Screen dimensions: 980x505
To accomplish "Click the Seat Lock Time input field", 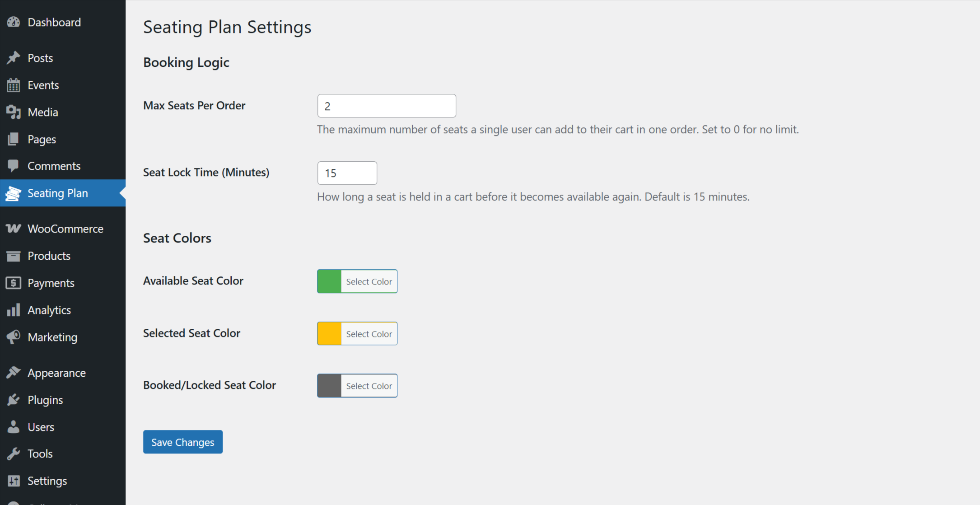I will [347, 173].
